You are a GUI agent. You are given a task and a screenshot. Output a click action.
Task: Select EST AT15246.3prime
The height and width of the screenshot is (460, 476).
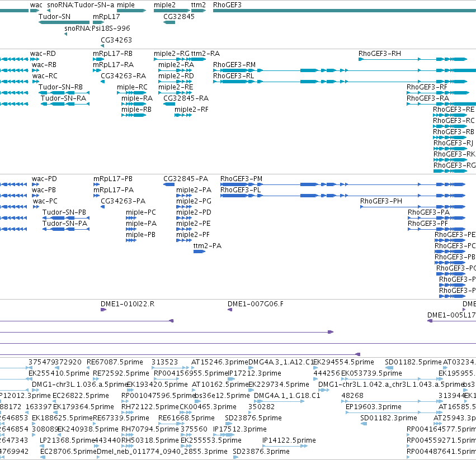coord(193,368)
